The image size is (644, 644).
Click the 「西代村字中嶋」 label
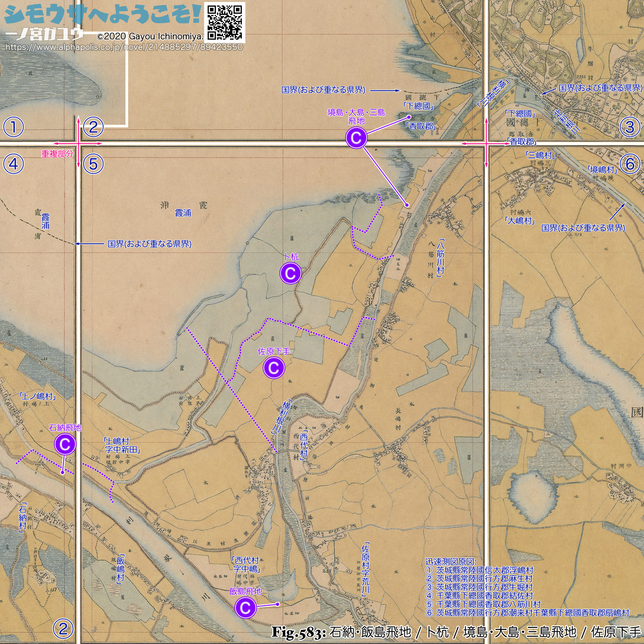(x=247, y=564)
